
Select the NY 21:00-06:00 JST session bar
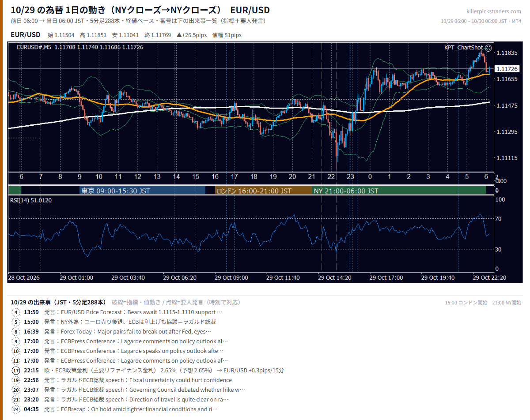click(399, 190)
